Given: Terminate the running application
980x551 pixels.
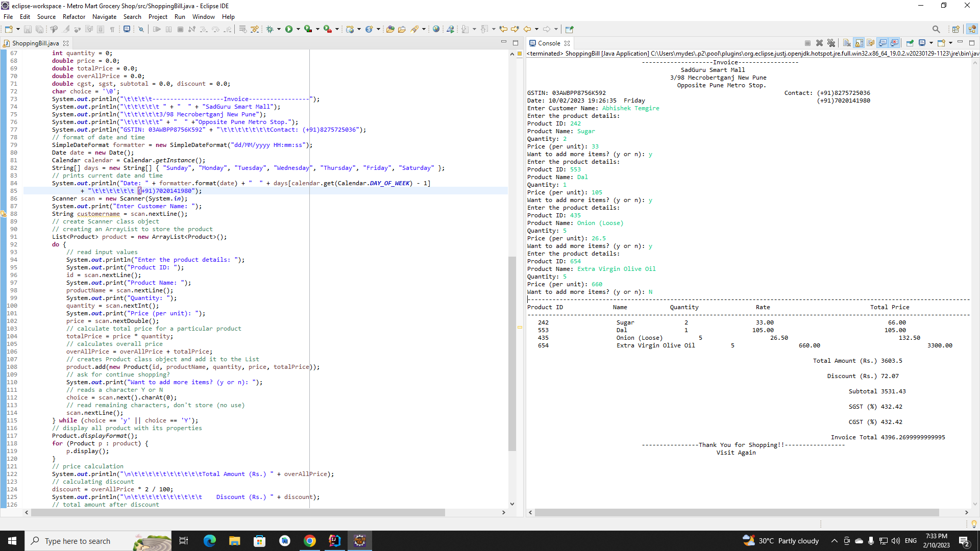Looking at the screenshot, I should point(808,43).
